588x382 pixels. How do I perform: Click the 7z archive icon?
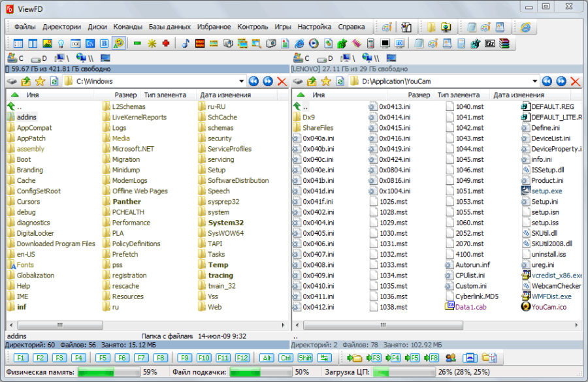490,44
